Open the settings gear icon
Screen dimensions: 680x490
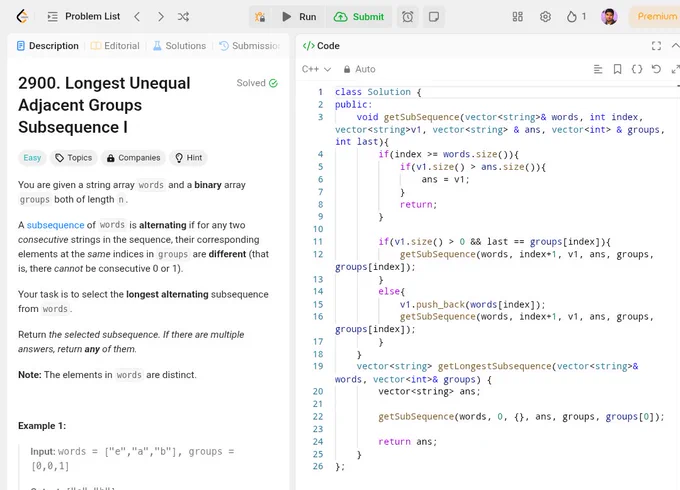point(545,16)
